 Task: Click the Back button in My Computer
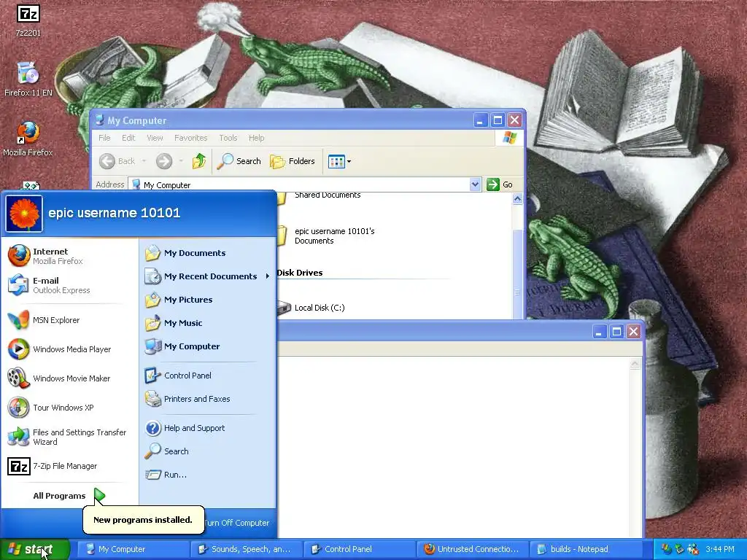pyautogui.click(x=117, y=161)
